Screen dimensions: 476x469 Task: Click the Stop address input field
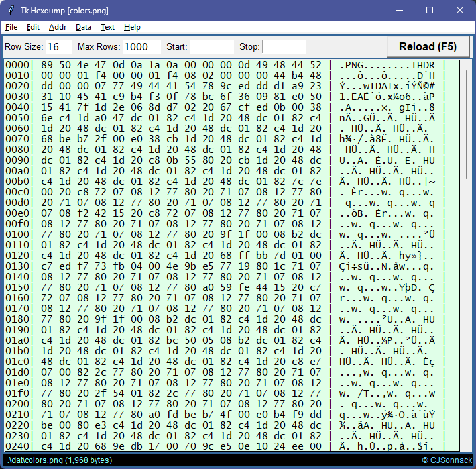tap(284, 47)
